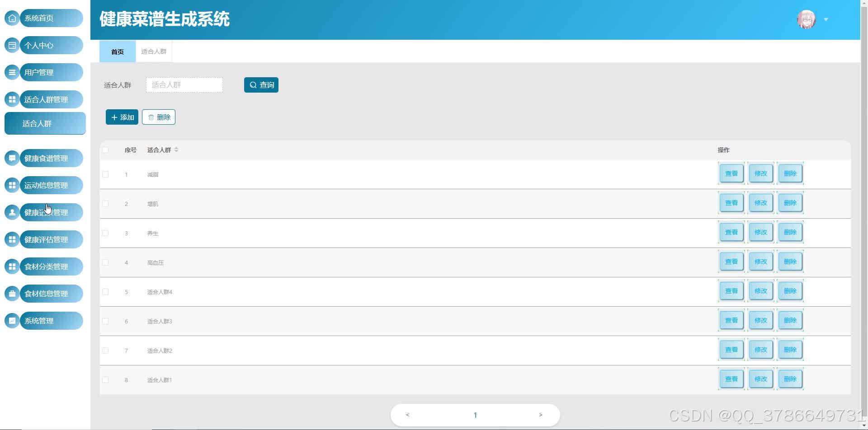The width and height of the screenshot is (868, 430).
Task: Click the person icon beside 健康记录管理
Action: click(12, 212)
